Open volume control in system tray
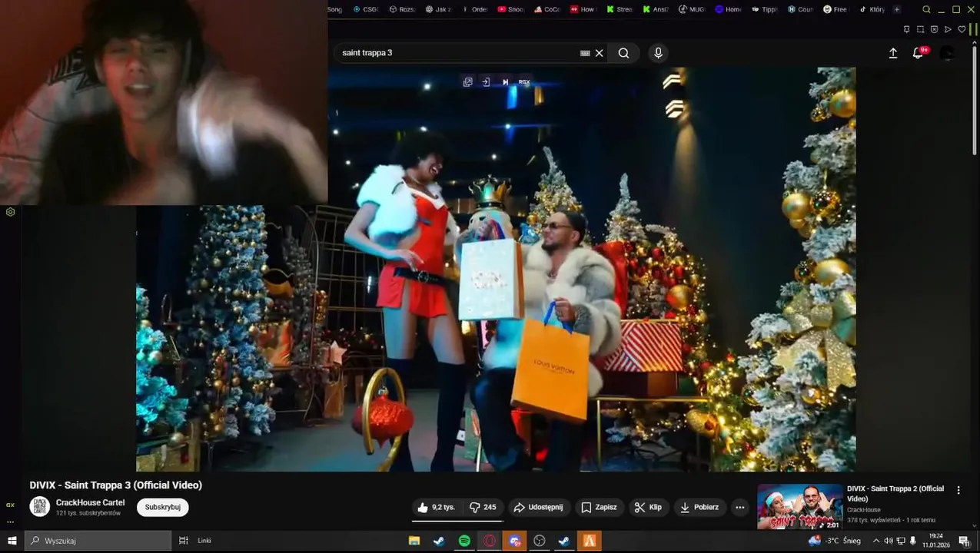The width and height of the screenshot is (980, 553). [x=889, y=541]
